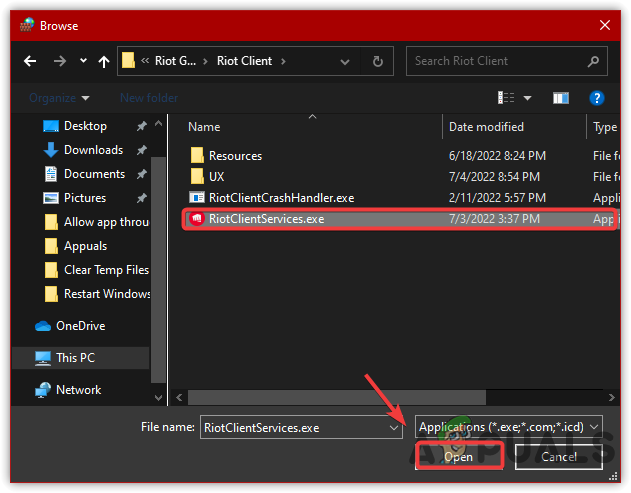Image resolution: width=631 pixels, height=493 pixels.
Task: Open the File name dropdown arrow
Action: coord(394,428)
